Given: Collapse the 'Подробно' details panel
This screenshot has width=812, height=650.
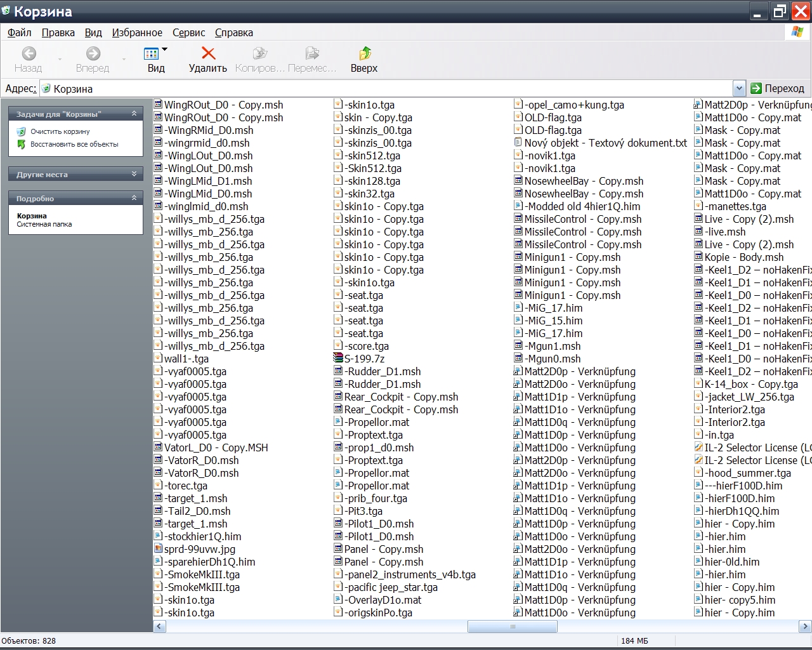Looking at the screenshot, I should point(134,198).
